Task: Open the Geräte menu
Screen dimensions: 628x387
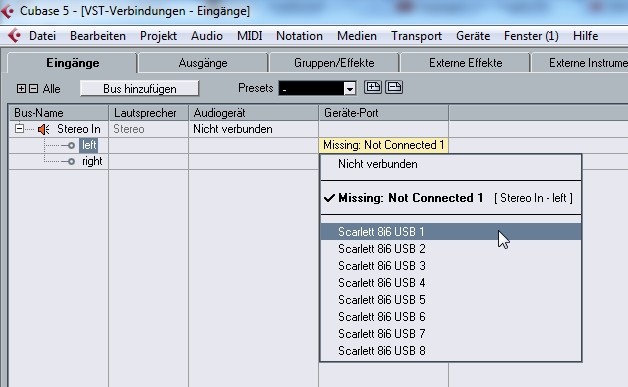Action: (x=473, y=36)
